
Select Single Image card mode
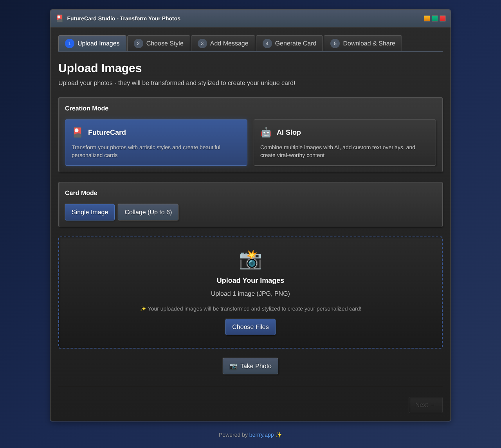point(90,212)
